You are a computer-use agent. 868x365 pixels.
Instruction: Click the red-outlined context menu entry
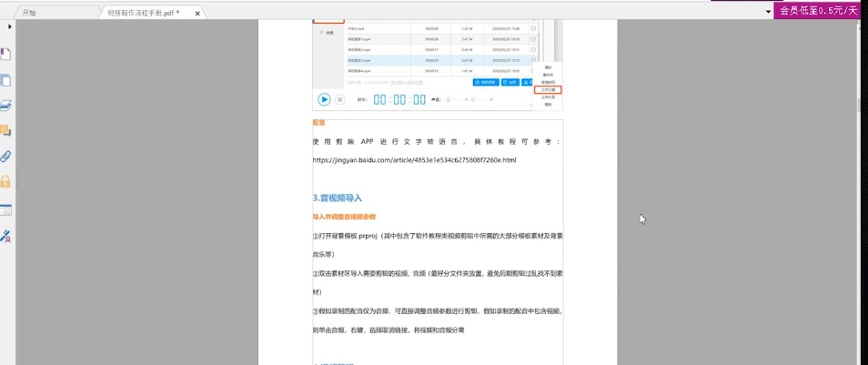tap(549, 89)
